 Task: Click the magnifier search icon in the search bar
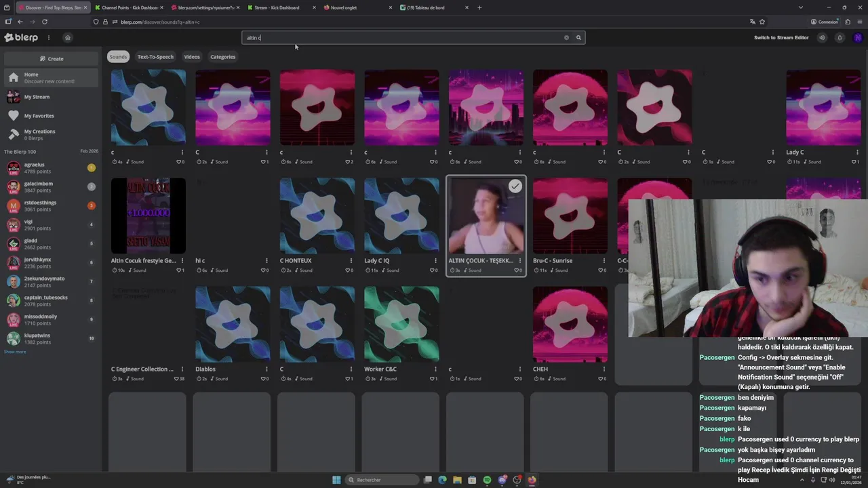[578, 38]
